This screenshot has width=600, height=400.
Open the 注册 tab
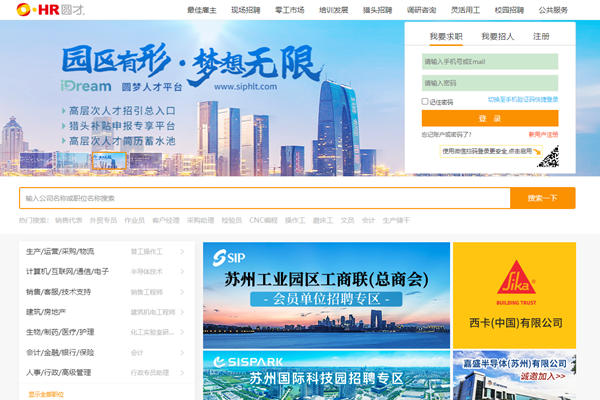click(541, 36)
